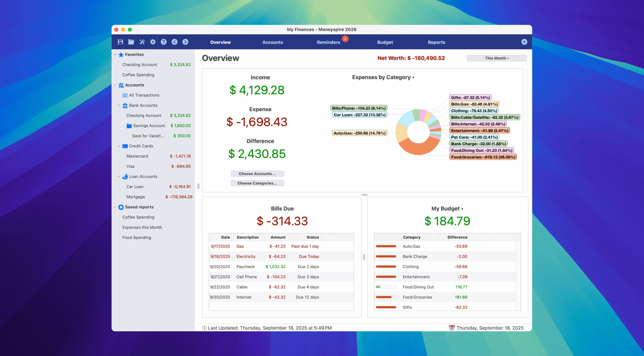Click the Choose Accounts button
Viewport: 644px width, 356px height.
tap(257, 174)
